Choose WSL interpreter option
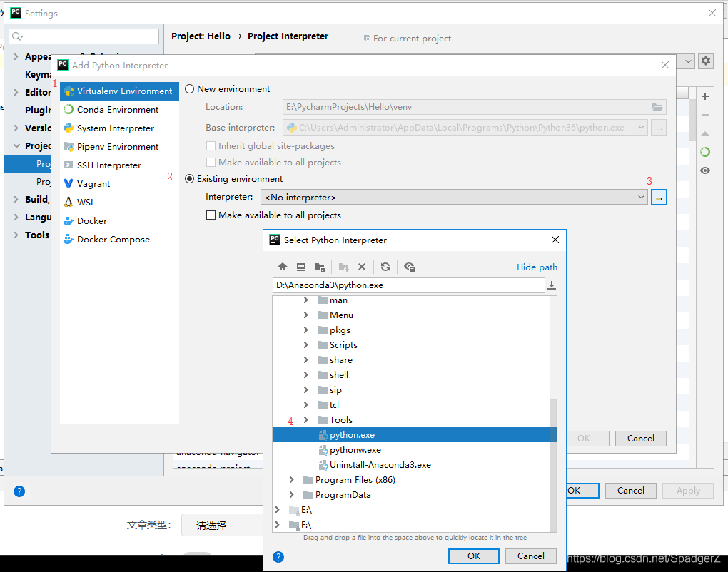728x572 pixels. pos(119,203)
